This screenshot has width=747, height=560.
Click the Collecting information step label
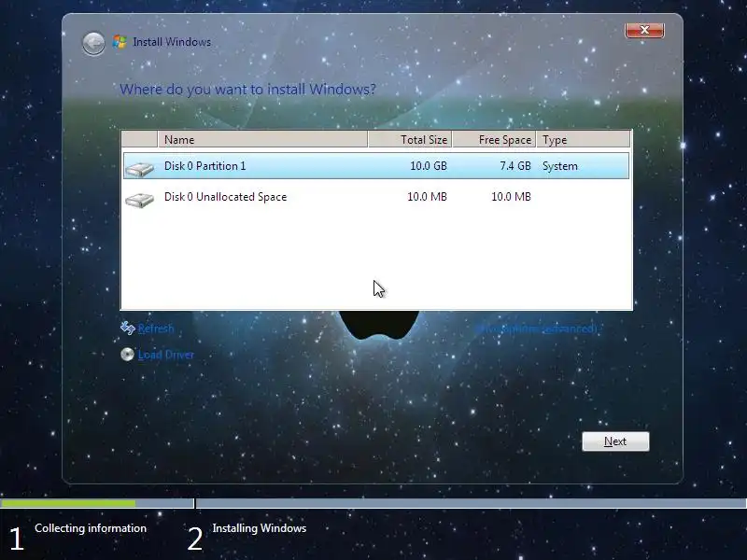pyautogui.click(x=91, y=528)
